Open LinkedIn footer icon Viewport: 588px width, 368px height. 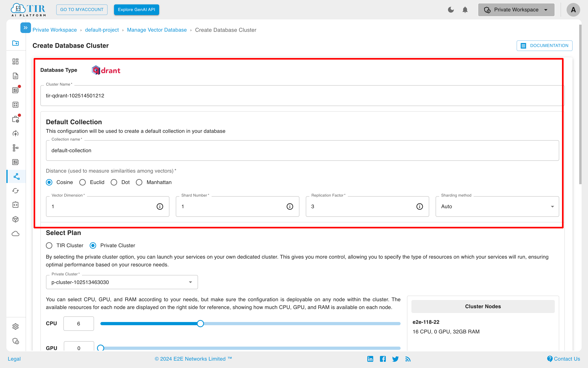coord(370,359)
